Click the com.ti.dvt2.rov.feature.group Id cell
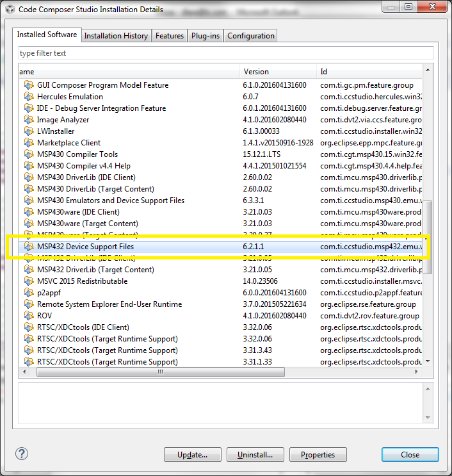The height and width of the screenshot is (476, 452). 369,316
